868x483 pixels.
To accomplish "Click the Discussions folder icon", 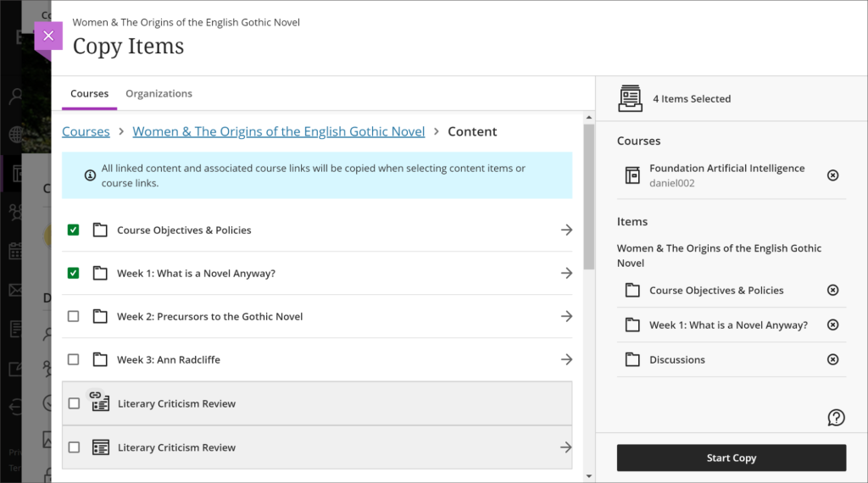I will tap(632, 359).
